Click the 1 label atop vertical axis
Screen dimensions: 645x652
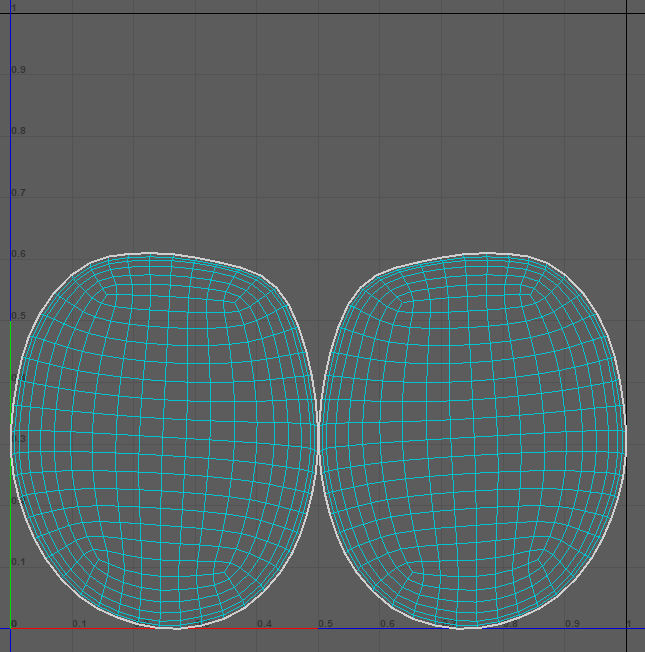click(14, 8)
